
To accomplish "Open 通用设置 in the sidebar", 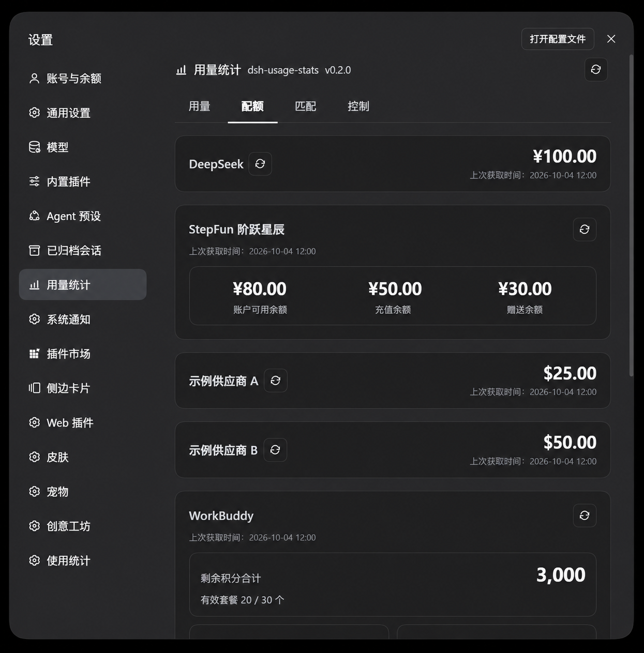I will click(x=83, y=113).
